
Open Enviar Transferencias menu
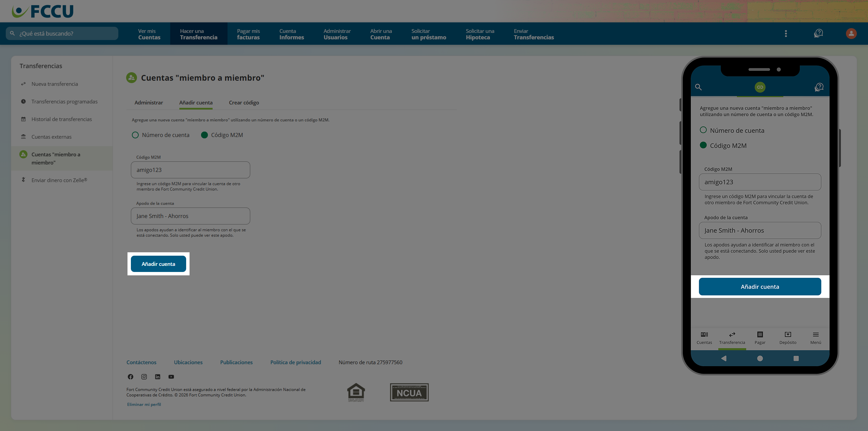tap(534, 34)
